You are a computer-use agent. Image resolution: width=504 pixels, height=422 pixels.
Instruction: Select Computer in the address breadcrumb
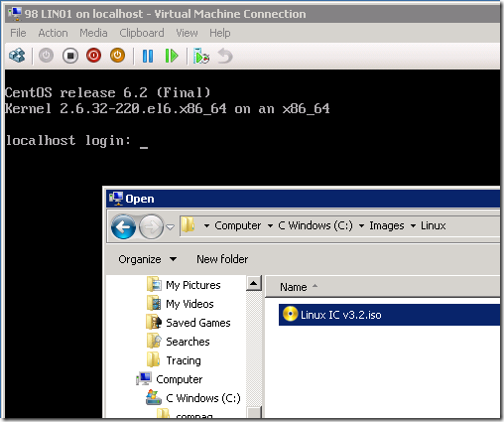coord(238,225)
